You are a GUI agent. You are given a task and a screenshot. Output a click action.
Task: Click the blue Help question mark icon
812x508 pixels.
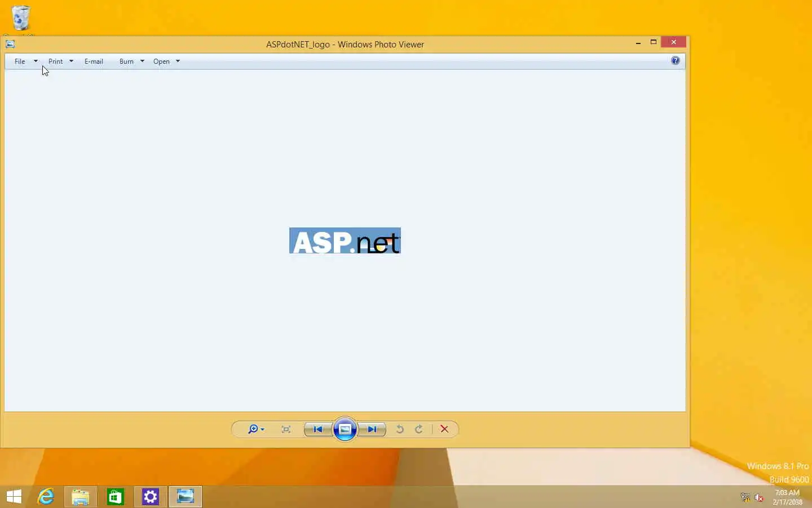pyautogui.click(x=676, y=61)
